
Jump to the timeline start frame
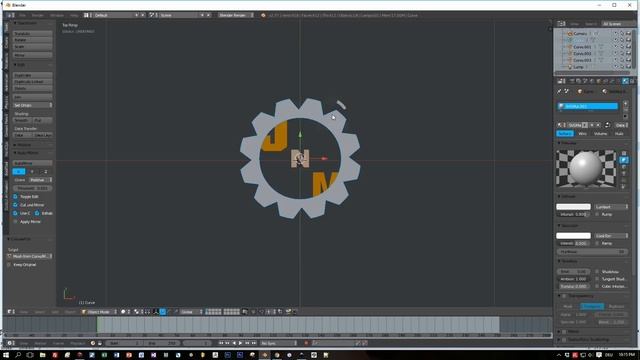click(221, 343)
